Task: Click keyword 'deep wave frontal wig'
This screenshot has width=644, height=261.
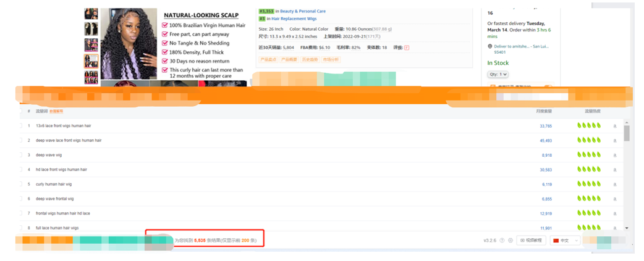Action: point(55,199)
